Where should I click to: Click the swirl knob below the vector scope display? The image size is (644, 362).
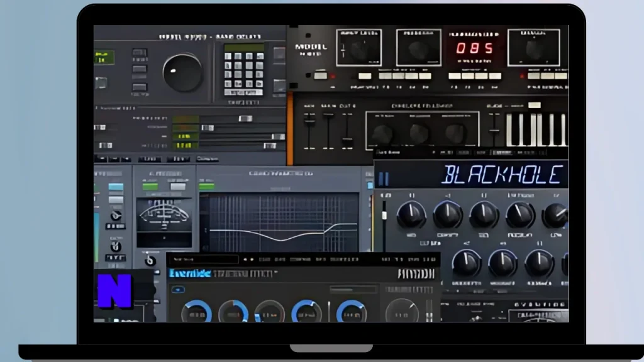(x=150, y=260)
